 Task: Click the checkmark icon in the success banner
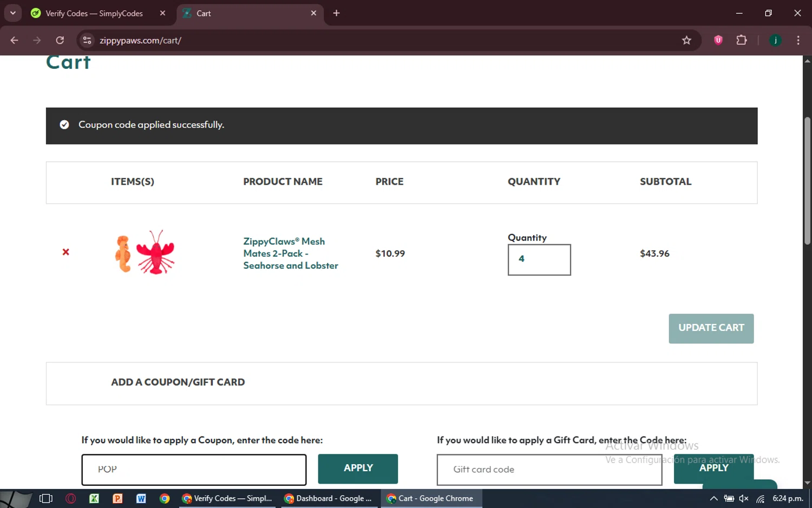[x=64, y=125]
